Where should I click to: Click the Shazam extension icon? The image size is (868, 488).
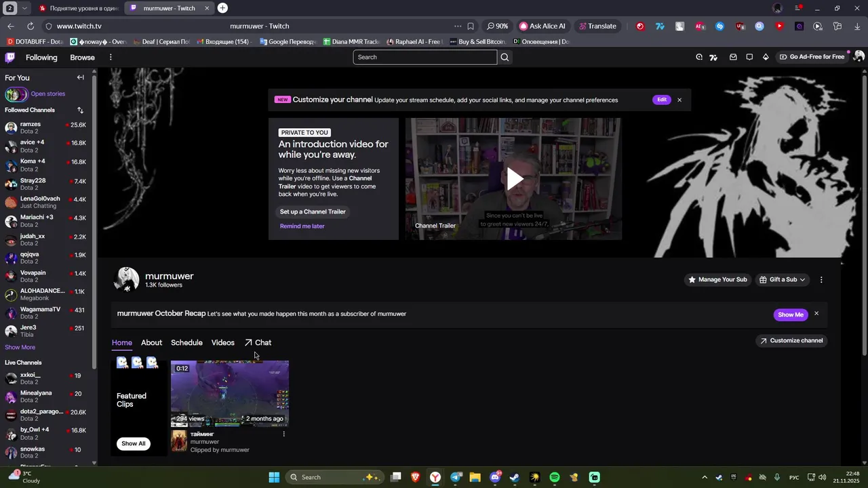click(720, 26)
